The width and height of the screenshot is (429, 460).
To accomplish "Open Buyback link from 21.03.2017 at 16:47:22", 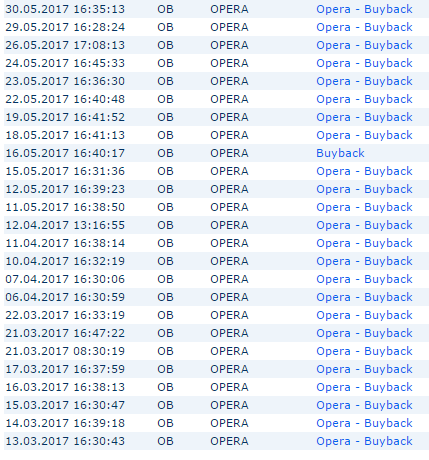I will [364, 333].
